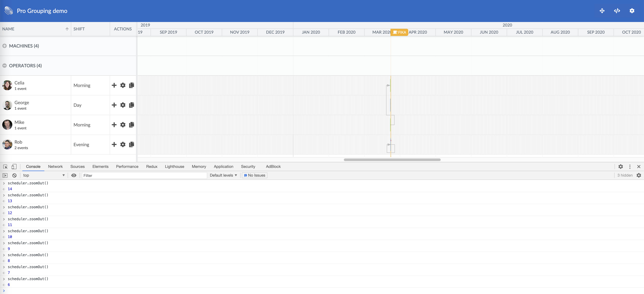Clear the console with the circle-slash icon
The width and height of the screenshot is (644, 294).
pyautogui.click(x=14, y=175)
